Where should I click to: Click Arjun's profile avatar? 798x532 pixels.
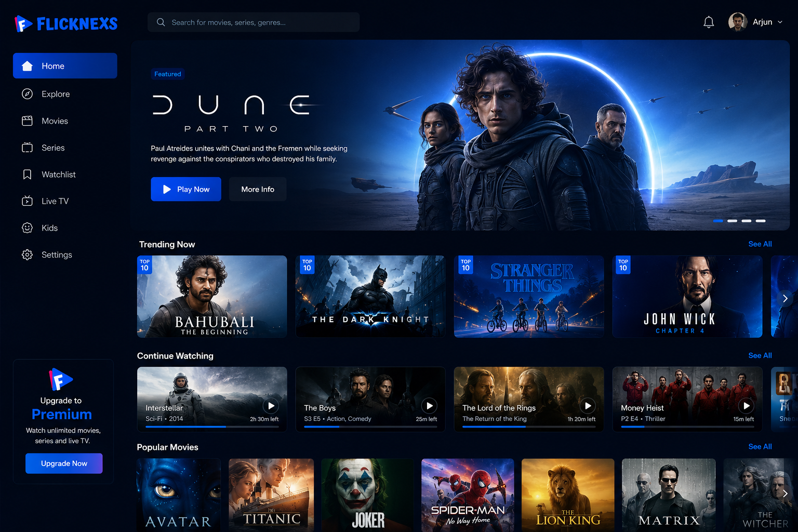(738, 22)
